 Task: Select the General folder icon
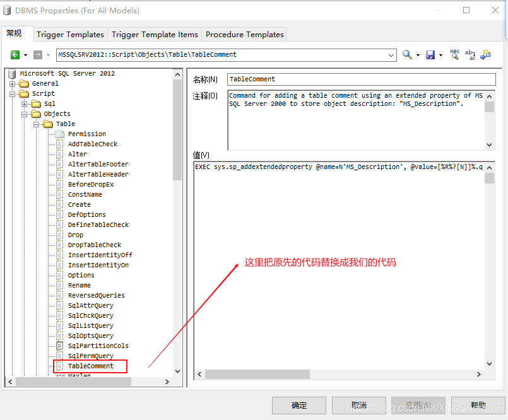click(x=24, y=84)
